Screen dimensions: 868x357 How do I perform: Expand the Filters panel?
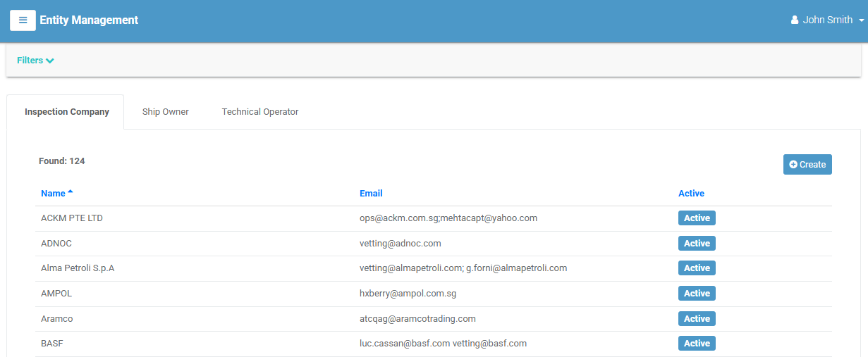(x=35, y=61)
